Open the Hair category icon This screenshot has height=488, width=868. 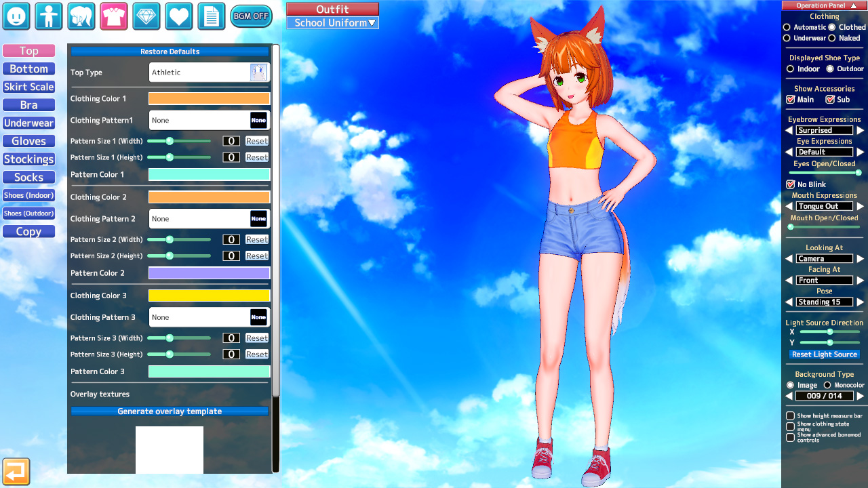coord(81,16)
